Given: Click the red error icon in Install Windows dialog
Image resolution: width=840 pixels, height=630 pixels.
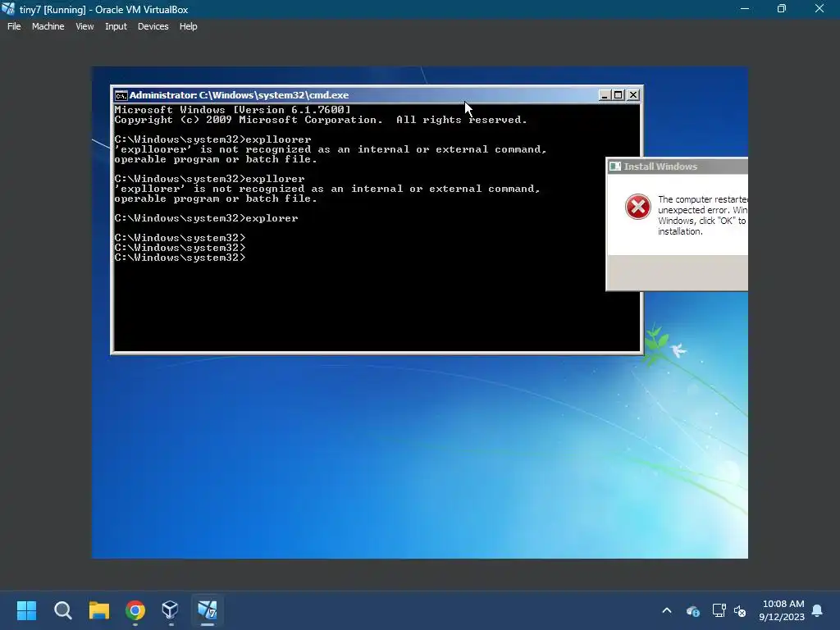Looking at the screenshot, I should (637, 207).
